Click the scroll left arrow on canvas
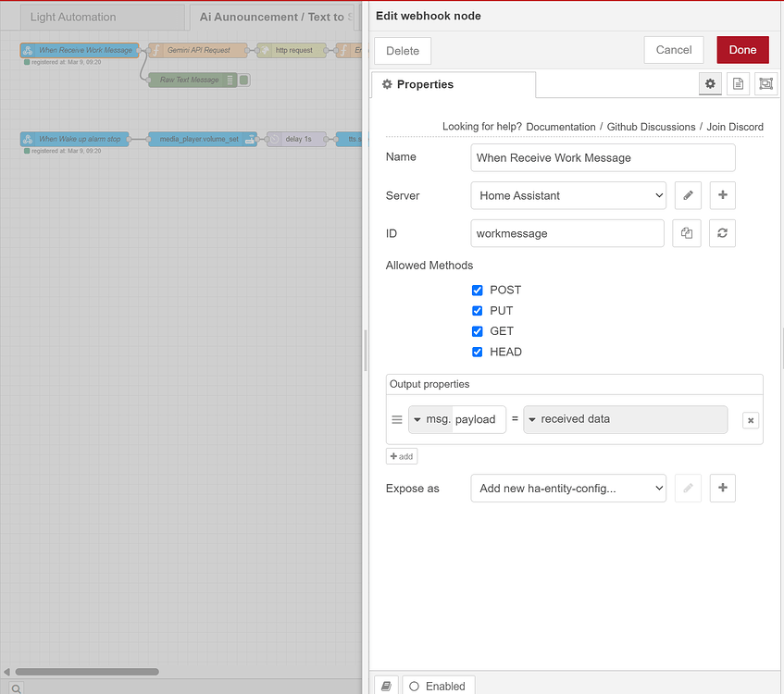This screenshot has width=784, height=694. (6, 672)
